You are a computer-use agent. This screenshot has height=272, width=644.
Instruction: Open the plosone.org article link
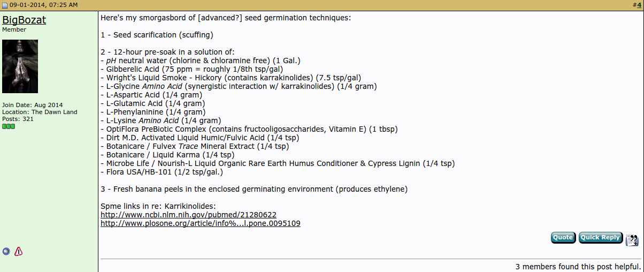click(201, 223)
